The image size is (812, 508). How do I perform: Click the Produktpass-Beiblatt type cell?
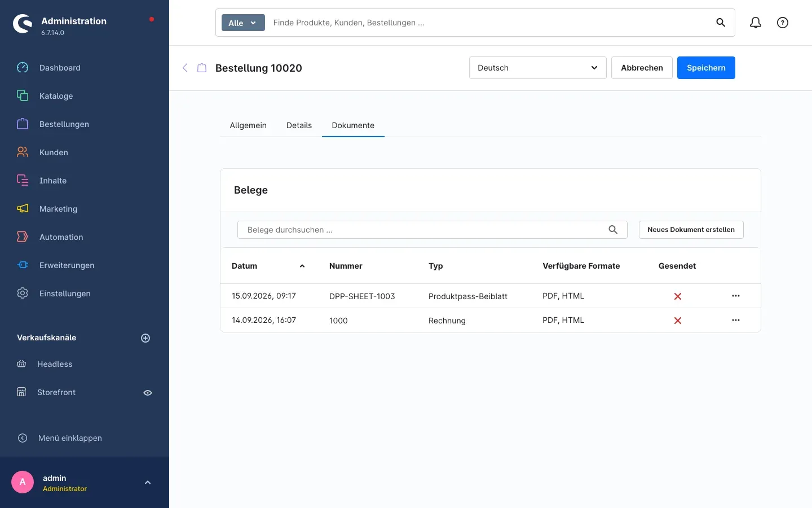tap(468, 296)
